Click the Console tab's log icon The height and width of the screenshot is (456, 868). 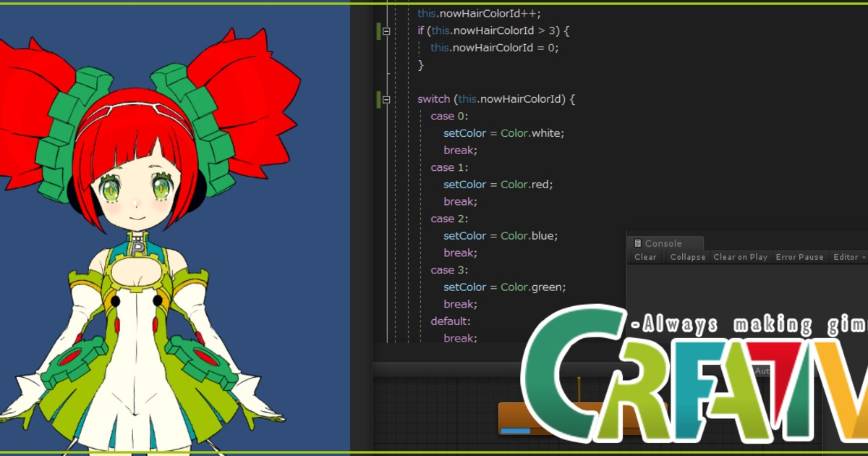[x=637, y=243]
